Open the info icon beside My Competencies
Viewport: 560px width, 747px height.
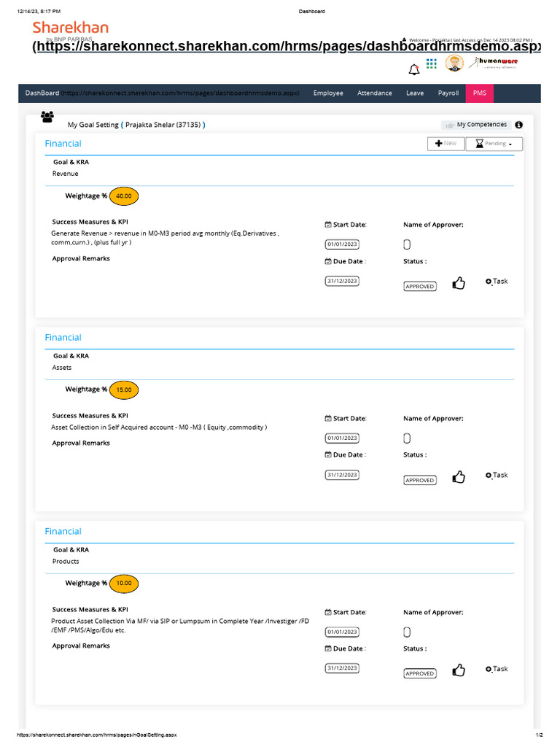click(518, 125)
